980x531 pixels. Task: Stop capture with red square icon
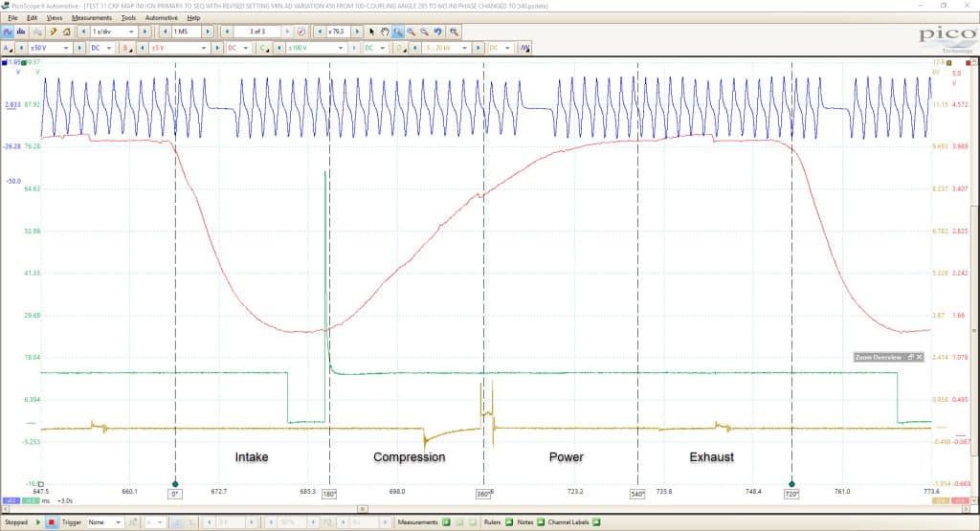[52, 522]
